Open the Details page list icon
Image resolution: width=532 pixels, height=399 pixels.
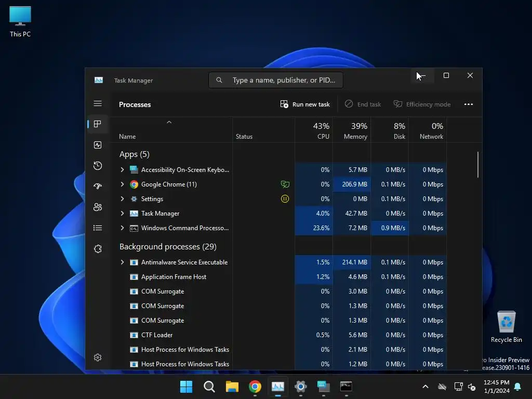coord(98,228)
